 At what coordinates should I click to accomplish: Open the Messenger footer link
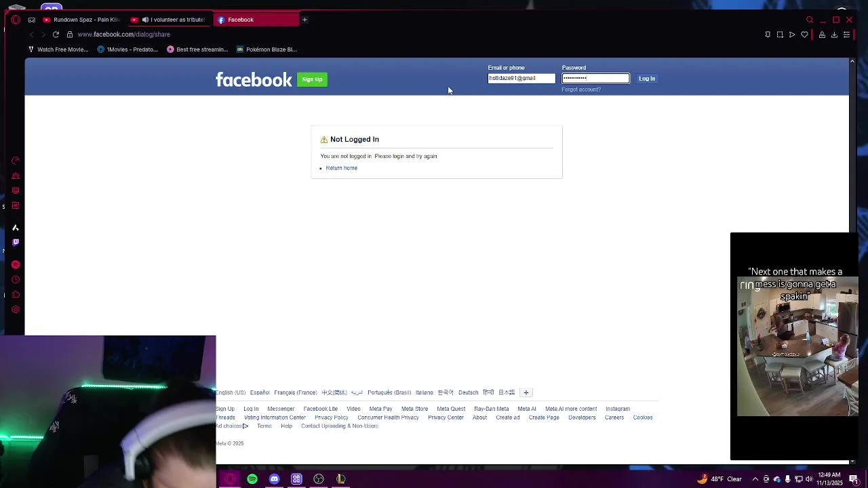[281, 409]
